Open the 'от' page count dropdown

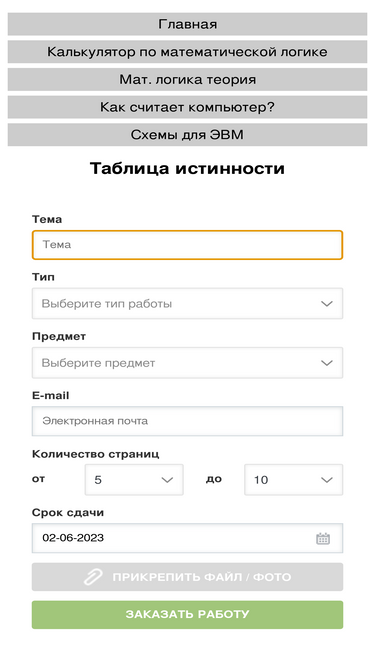[134, 480]
